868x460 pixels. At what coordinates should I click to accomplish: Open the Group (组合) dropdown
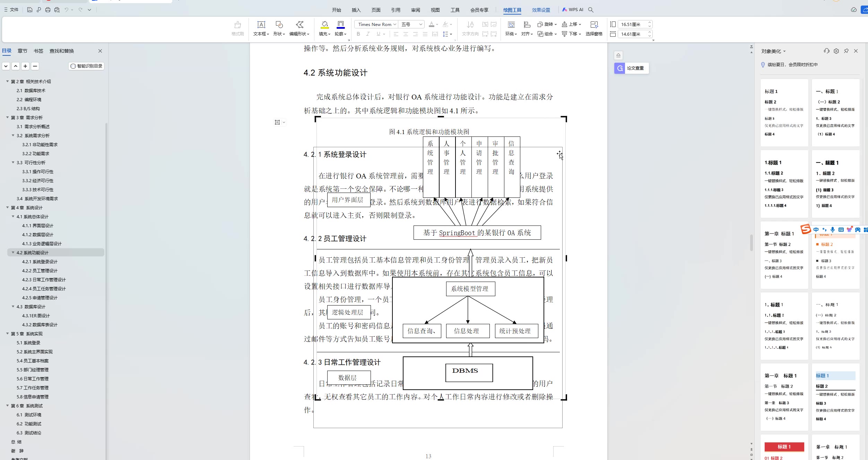tap(556, 34)
